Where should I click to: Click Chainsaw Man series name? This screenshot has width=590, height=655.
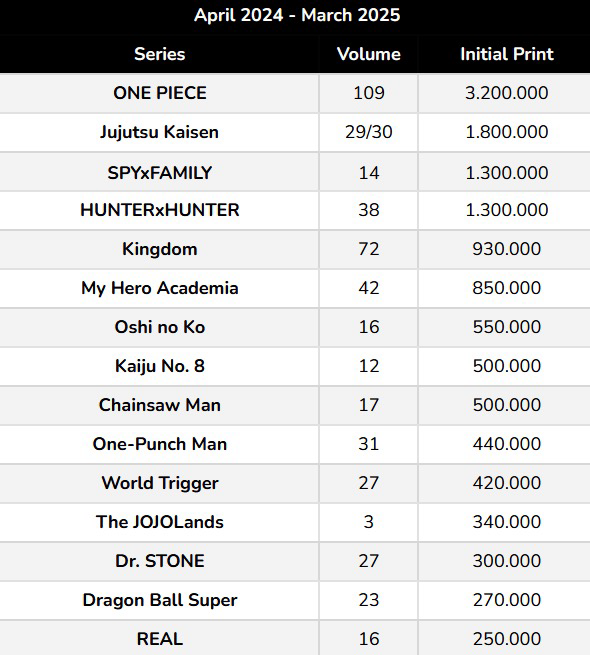tap(160, 405)
